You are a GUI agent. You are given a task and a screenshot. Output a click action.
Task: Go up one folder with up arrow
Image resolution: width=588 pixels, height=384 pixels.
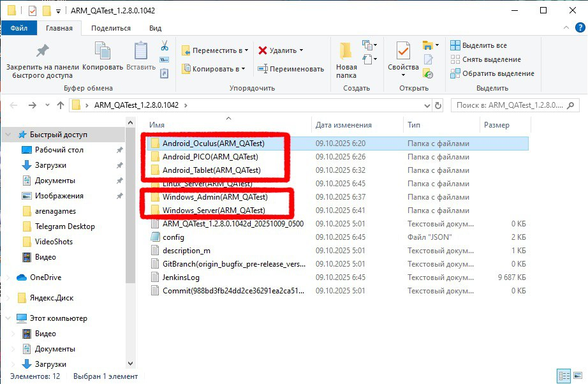pyautogui.click(x=61, y=105)
